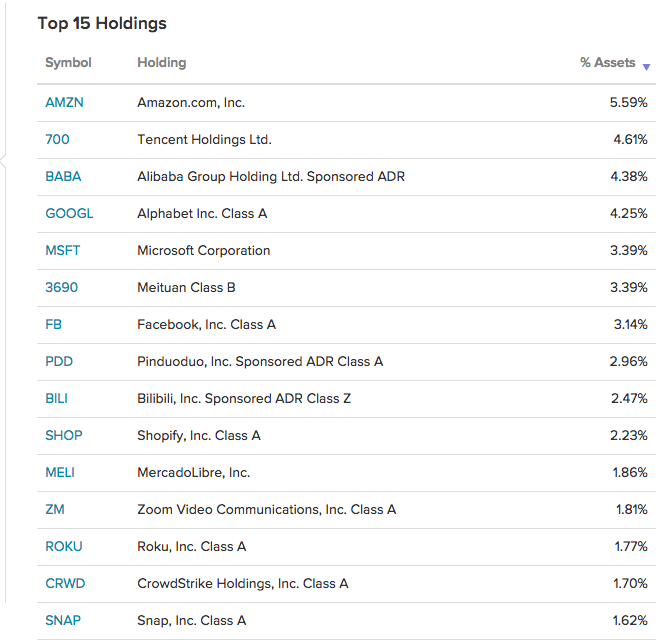This screenshot has width=669, height=643.
Task: Open the BABA ticker link
Action: [x=63, y=177]
